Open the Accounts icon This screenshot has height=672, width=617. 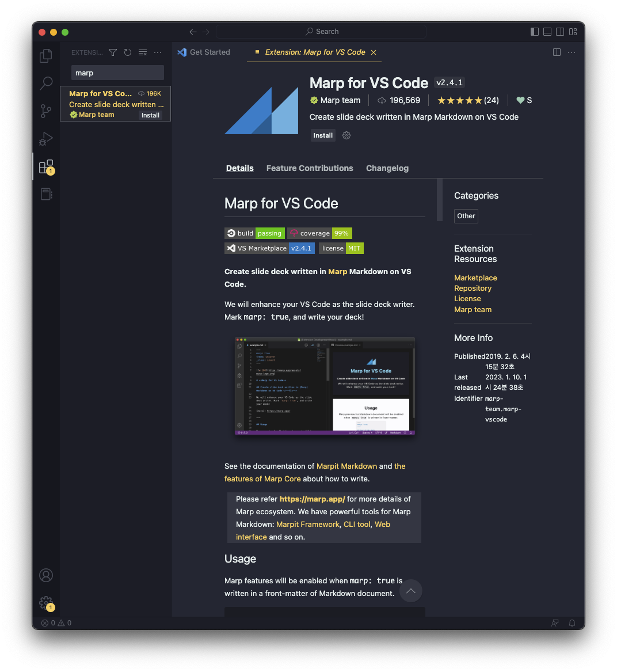coord(46,575)
